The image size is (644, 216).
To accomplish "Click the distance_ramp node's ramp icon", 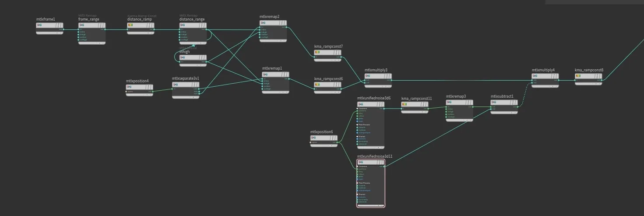I will pos(130,25).
